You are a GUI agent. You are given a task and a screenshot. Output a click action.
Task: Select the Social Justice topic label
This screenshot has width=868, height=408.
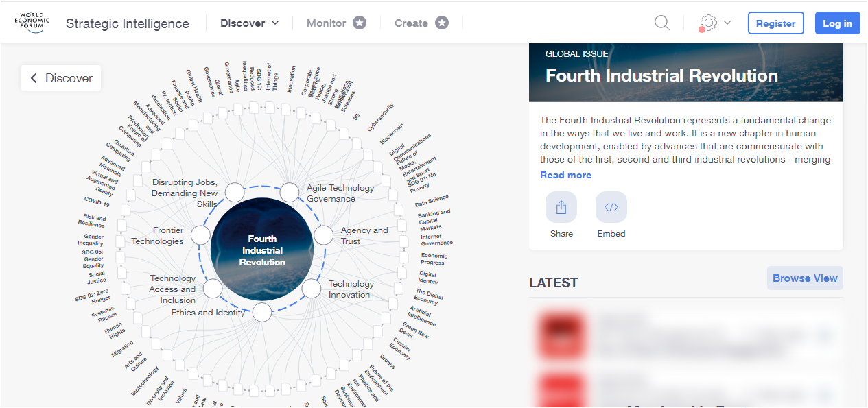click(x=97, y=277)
